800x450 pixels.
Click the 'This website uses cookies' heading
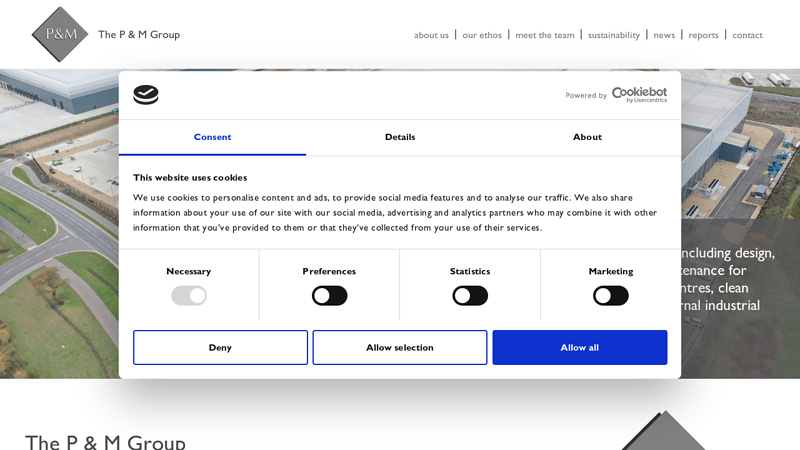click(x=190, y=178)
